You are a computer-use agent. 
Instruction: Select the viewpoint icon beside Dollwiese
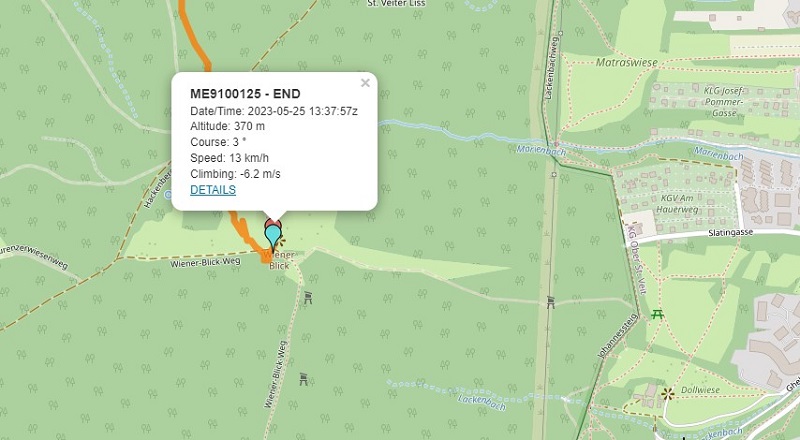pyautogui.click(x=667, y=391)
